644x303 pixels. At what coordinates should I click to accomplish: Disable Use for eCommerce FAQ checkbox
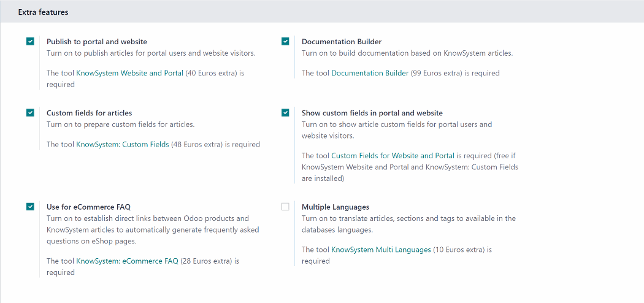pos(30,207)
